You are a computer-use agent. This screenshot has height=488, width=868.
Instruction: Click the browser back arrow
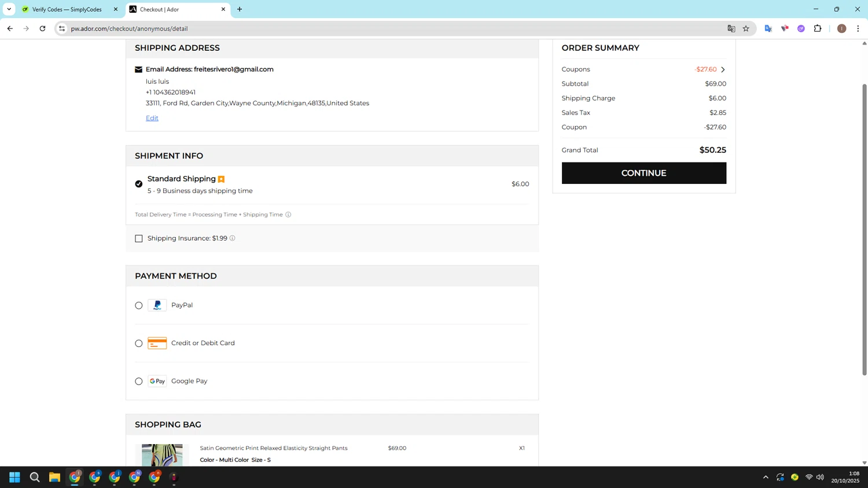click(x=10, y=28)
